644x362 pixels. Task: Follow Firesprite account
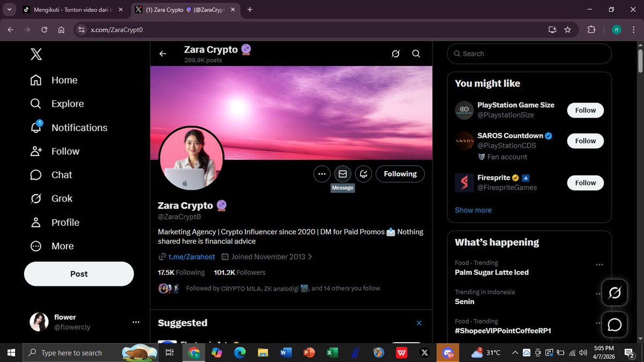tap(586, 183)
